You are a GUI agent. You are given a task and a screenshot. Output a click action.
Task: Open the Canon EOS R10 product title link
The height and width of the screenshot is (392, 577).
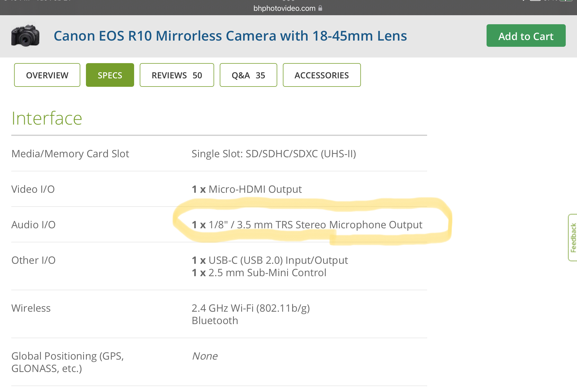tap(230, 36)
